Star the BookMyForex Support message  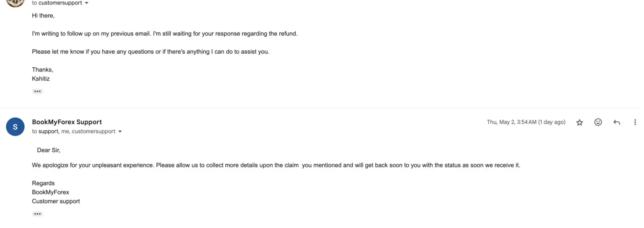(579, 123)
